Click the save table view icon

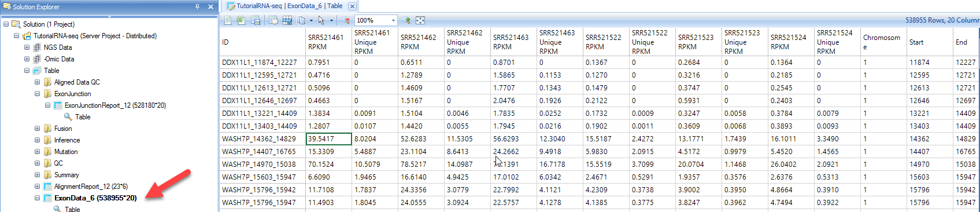pos(256,20)
